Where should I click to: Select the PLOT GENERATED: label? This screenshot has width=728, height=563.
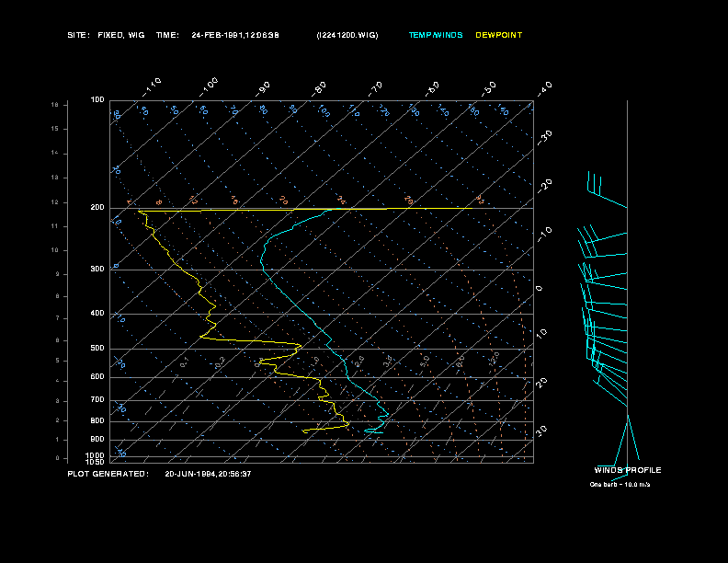[x=108, y=474]
